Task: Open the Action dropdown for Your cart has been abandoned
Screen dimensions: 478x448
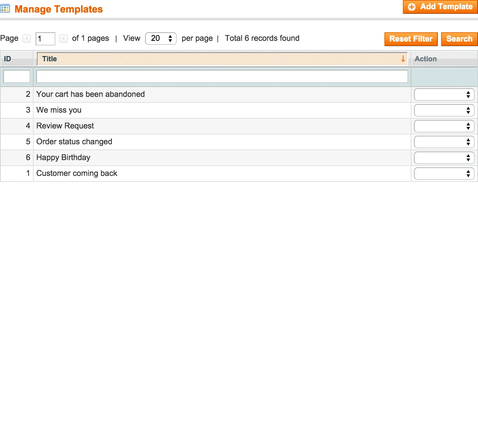Action: coord(444,95)
